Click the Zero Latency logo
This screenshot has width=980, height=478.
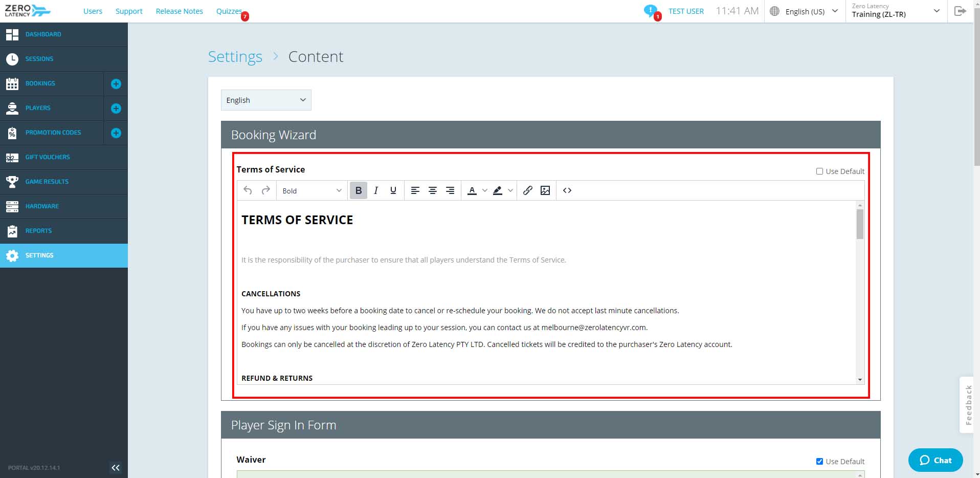tap(28, 11)
